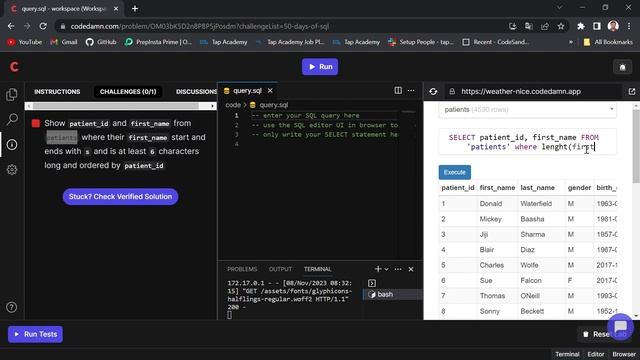
Task: Click the code breadcrumb in editor
Action: [x=233, y=105]
